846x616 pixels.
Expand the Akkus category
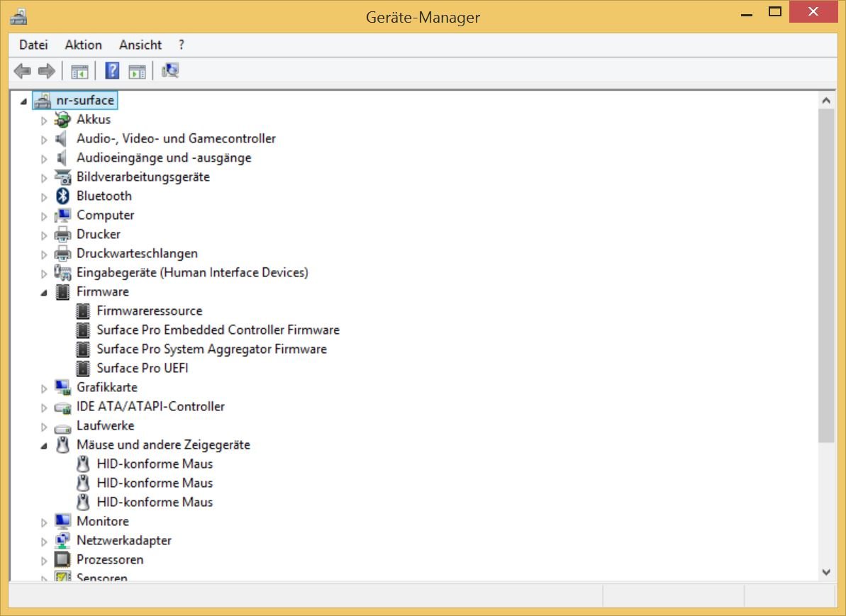(44, 121)
